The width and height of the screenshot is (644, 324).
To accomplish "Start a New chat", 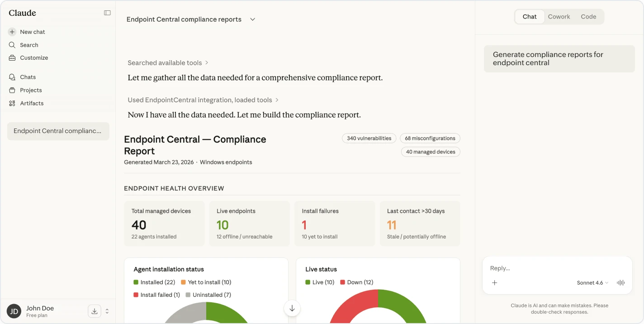I will pos(32,32).
